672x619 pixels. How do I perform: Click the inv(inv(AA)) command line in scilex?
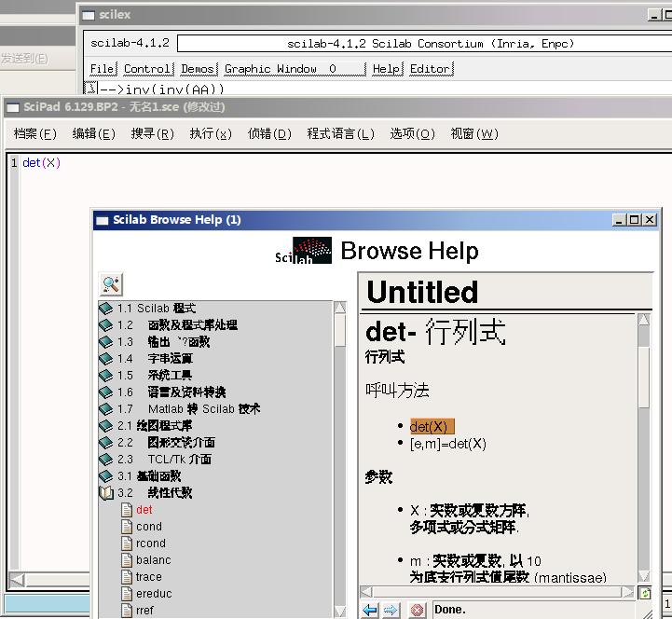(162, 89)
